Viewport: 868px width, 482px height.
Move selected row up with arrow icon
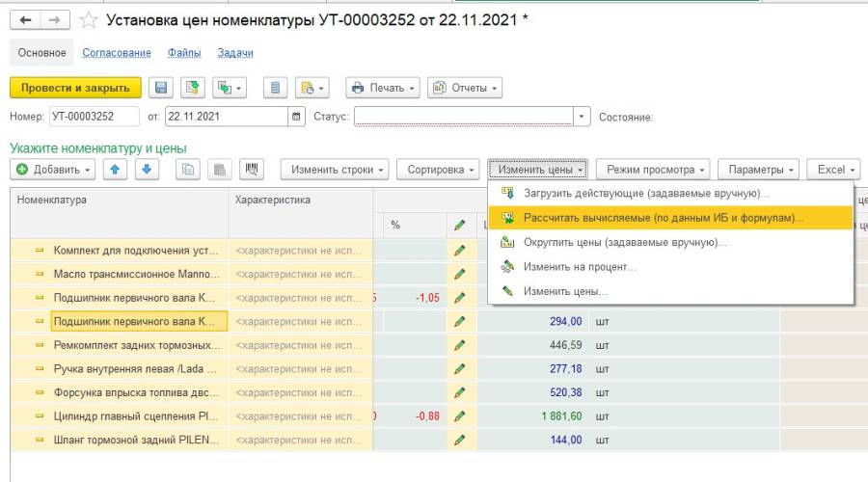[x=115, y=169]
